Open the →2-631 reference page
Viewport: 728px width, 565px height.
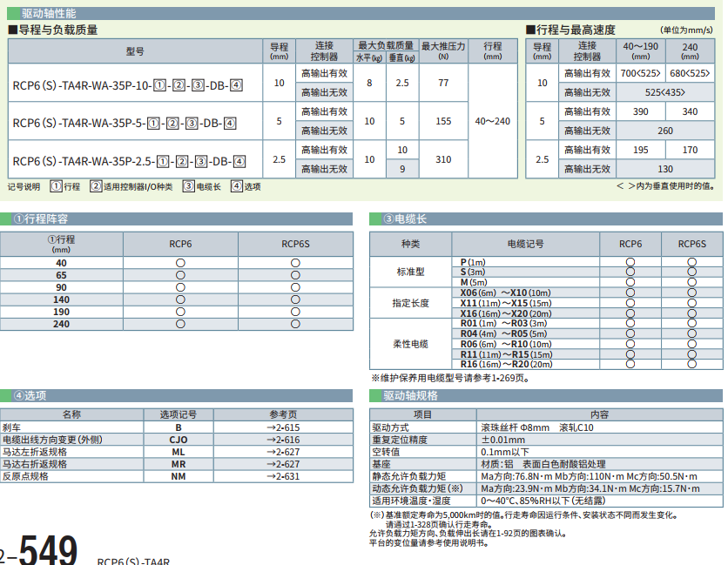coord(283,476)
